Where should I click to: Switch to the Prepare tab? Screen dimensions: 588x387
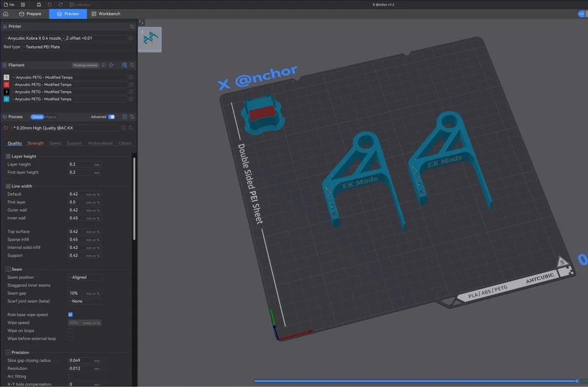30,14
